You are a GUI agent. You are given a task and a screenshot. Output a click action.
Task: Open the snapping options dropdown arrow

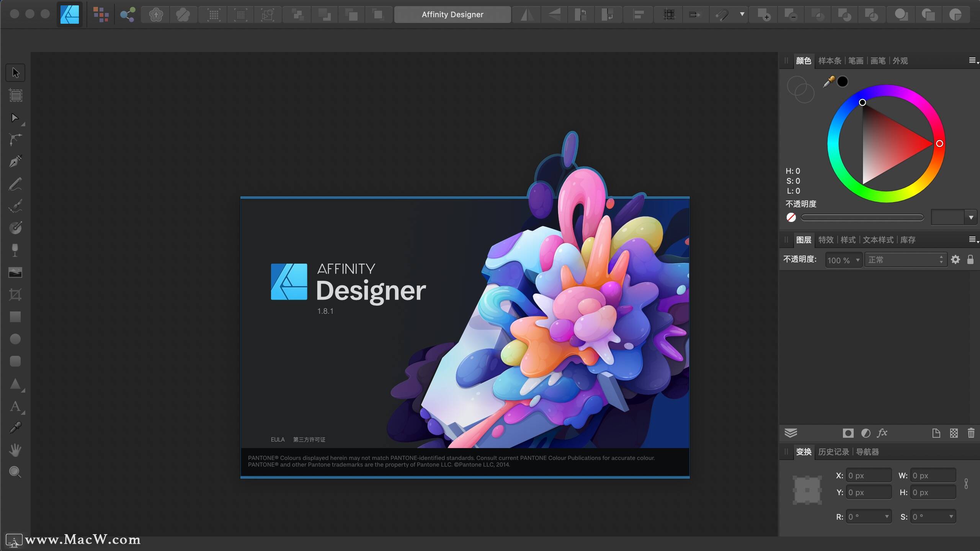[x=742, y=15]
